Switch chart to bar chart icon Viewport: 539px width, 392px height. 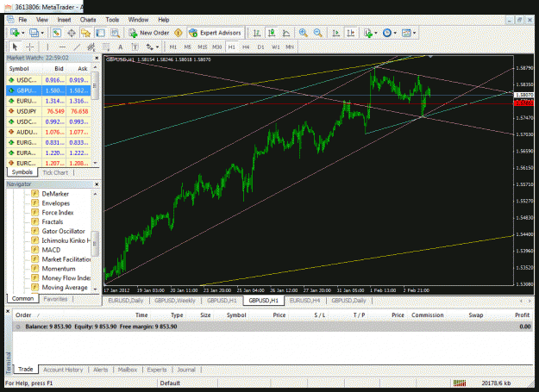pos(257,33)
